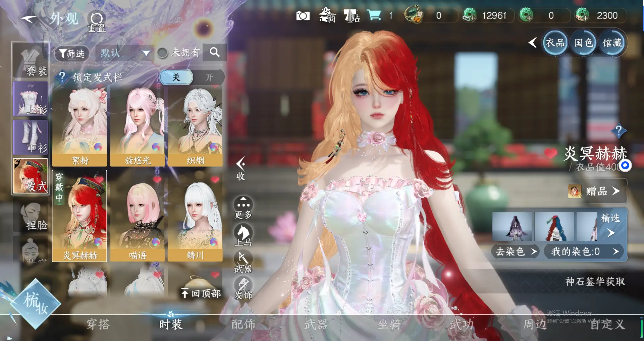The image size is (644, 341).
Task: Open 去染色 remove dye option
Action: tap(516, 251)
